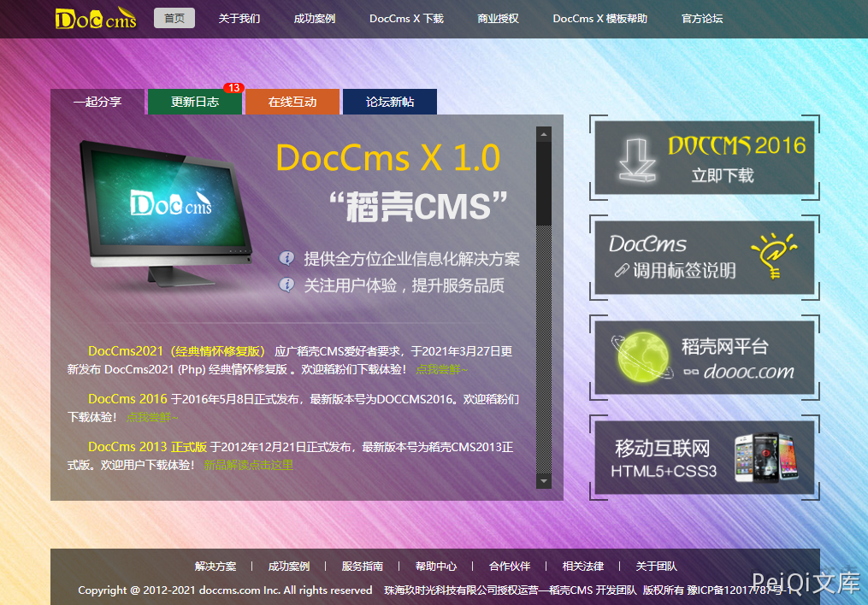Open the DocCms2021（经典情怀修复版）link
868x605 pixels.
(x=177, y=351)
